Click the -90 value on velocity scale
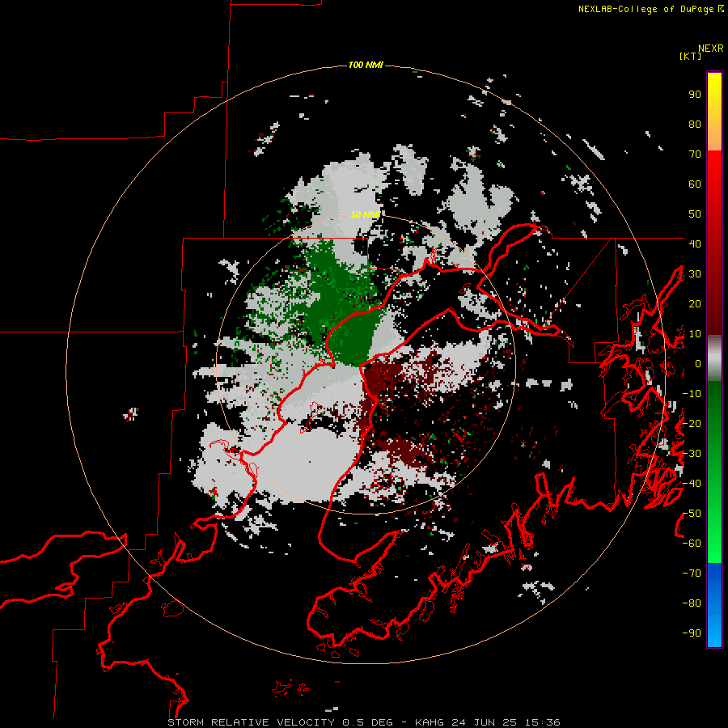Viewport: 728px width, 728px height. coord(692,633)
